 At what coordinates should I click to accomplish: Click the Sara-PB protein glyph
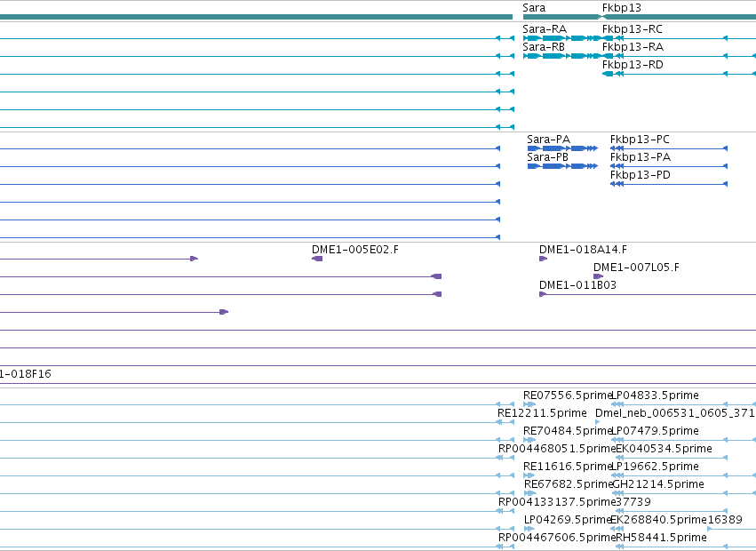(x=562, y=166)
